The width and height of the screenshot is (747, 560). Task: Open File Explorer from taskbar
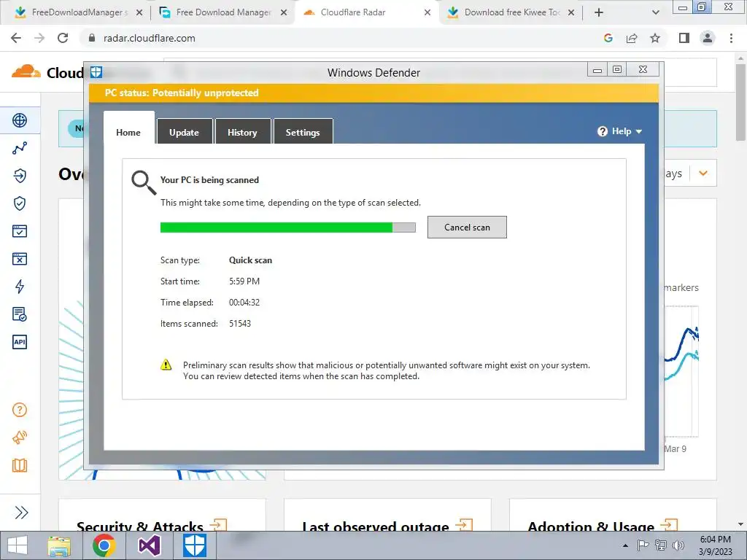pyautogui.click(x=59, y=545)
